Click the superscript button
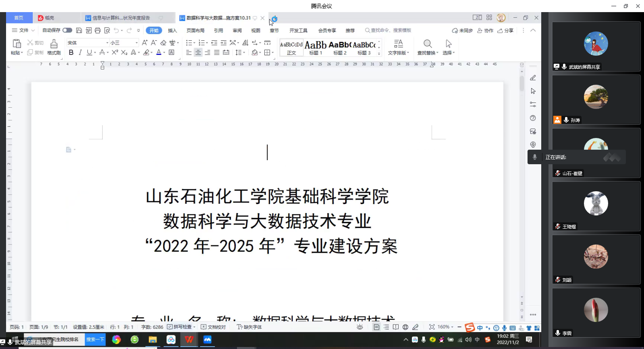 115,52
